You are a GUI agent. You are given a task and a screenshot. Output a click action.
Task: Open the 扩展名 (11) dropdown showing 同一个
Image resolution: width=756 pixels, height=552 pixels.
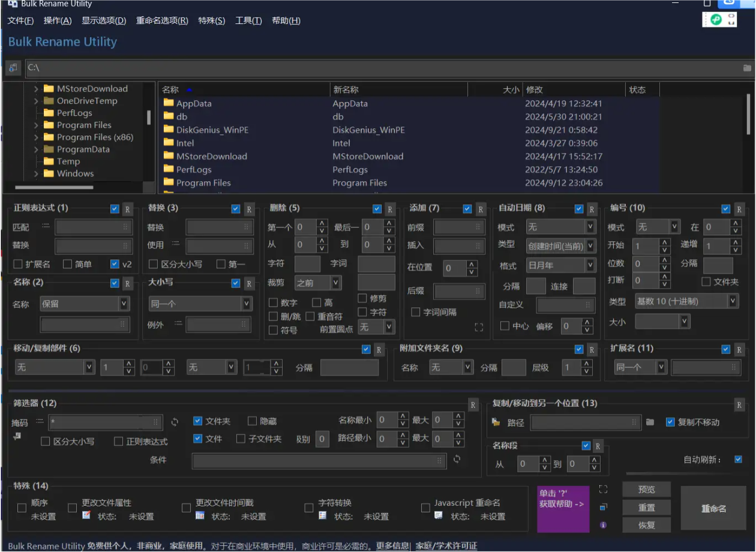(x=641, y=367)
